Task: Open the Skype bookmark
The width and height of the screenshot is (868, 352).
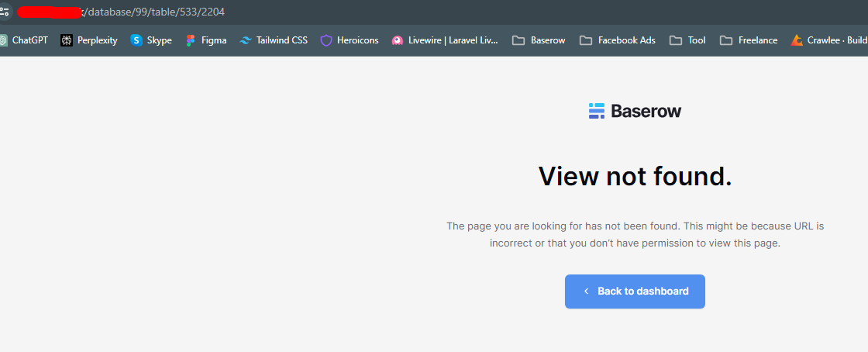Action: pyautogui.click(x=151, y=40)
